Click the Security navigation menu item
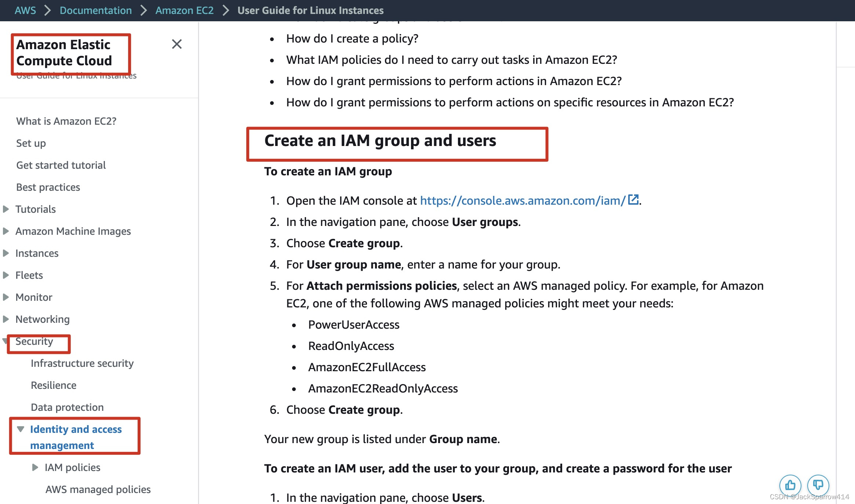This screenshot has height=504, width=855. click(x=34, y=341)
